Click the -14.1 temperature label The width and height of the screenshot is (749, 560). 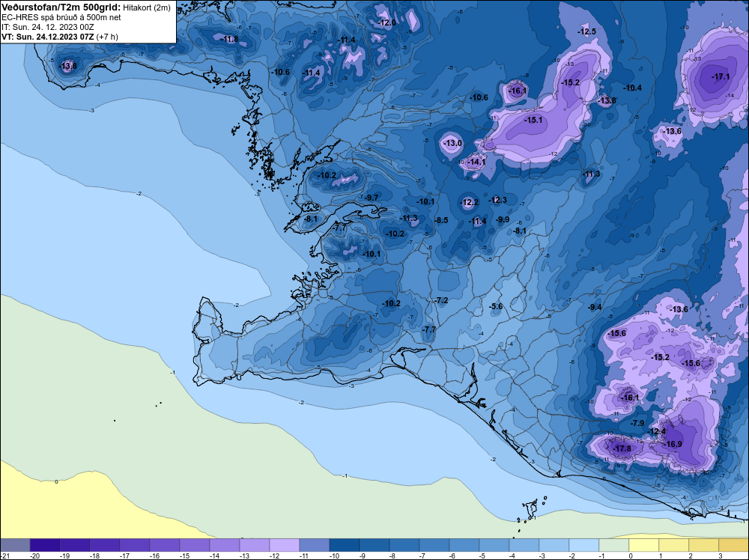pos(476,162)
